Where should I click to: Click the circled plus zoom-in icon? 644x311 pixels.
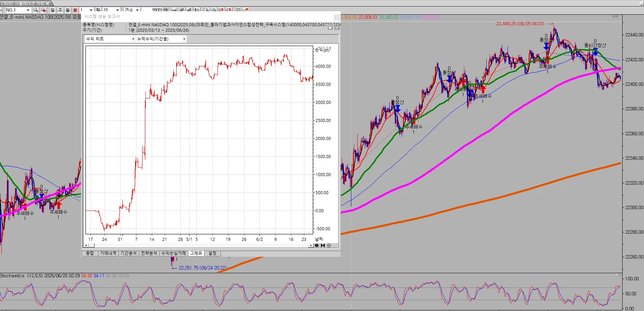tap(329, 245)
